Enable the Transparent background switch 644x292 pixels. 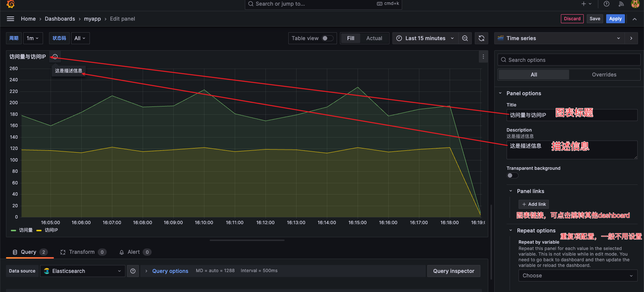[x=513, y=175]
